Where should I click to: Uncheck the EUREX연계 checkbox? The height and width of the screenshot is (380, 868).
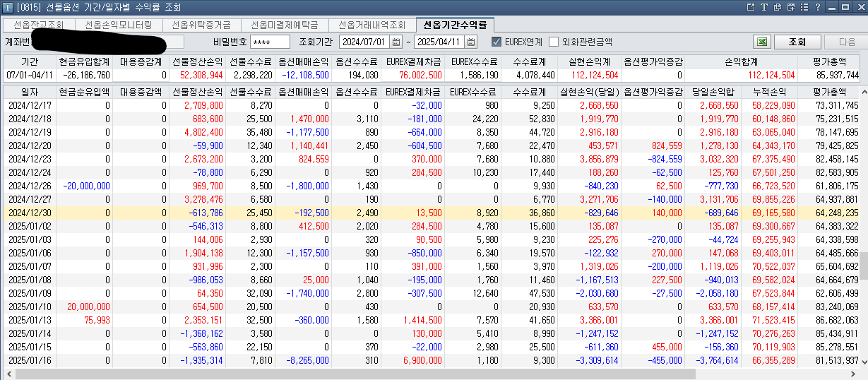tap(497, 42)
